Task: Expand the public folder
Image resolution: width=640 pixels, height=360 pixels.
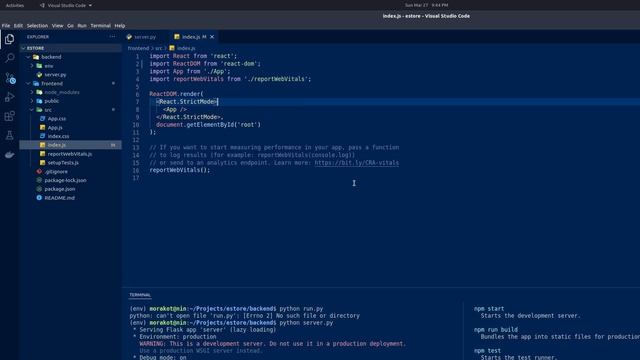Action: [x=32, y=101]
